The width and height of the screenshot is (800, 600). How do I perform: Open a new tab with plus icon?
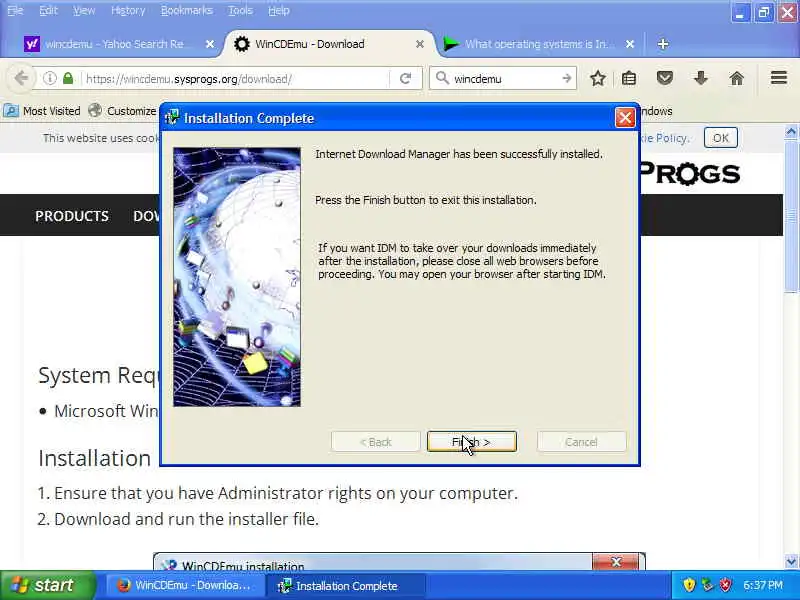[663, 44]
